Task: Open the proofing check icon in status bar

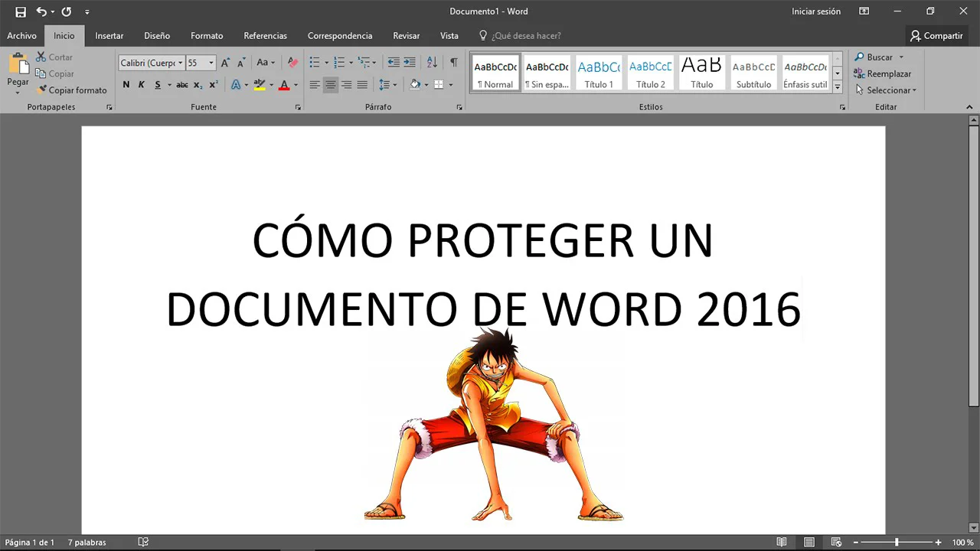Action: tap(143, 542)
